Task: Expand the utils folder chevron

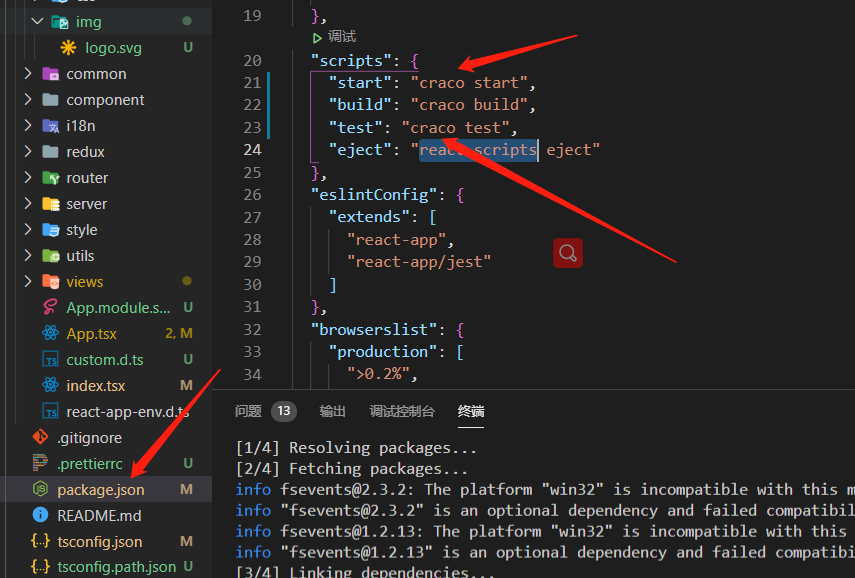Action: [x=28, y=255]
